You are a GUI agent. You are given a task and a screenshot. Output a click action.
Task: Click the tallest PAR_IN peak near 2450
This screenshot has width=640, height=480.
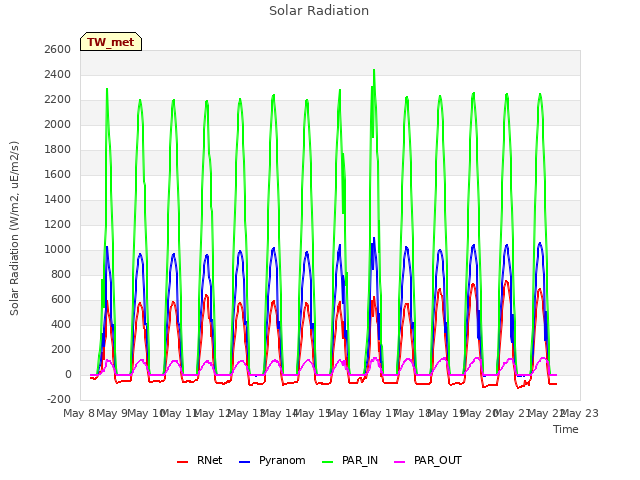point(374,70)
